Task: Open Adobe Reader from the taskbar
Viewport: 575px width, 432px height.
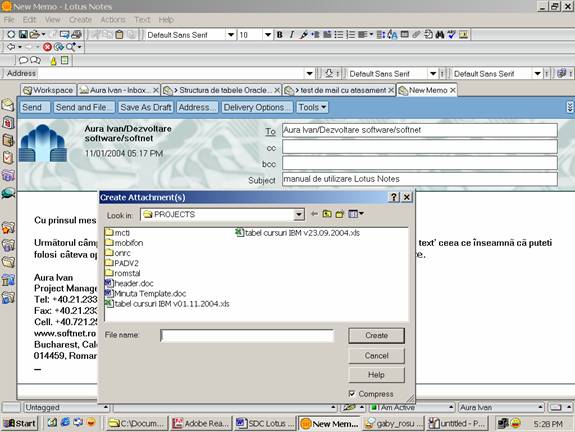Action: pyautogui.click(x=201, y=424)
